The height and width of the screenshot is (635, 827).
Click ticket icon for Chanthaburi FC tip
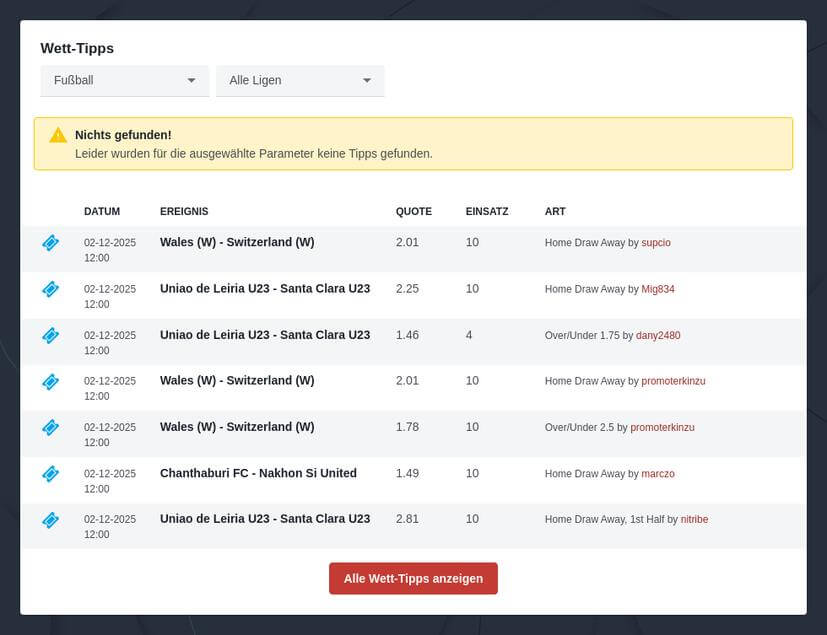pos(50,473)
